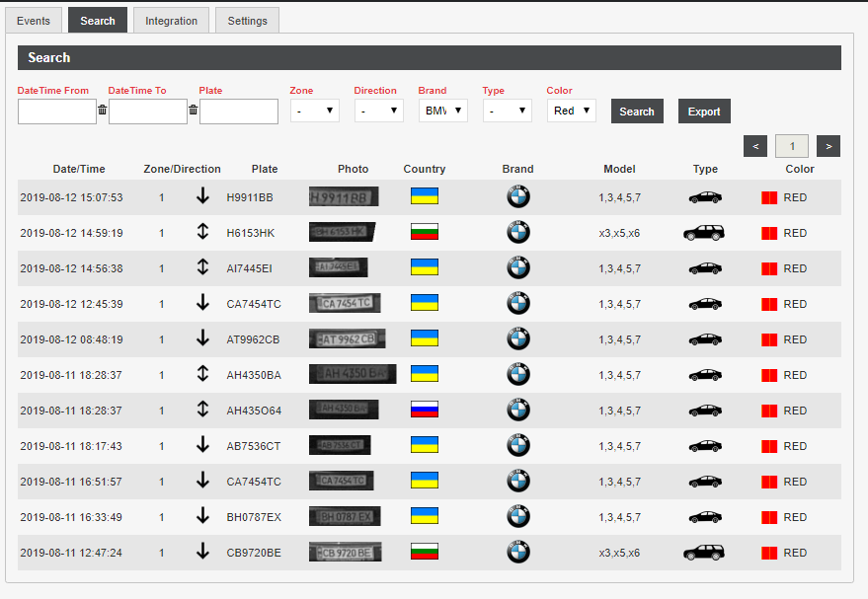Click the down arrow icon for CA7454TC 16:51:57

pyautogui.click(x=203, y=480)
